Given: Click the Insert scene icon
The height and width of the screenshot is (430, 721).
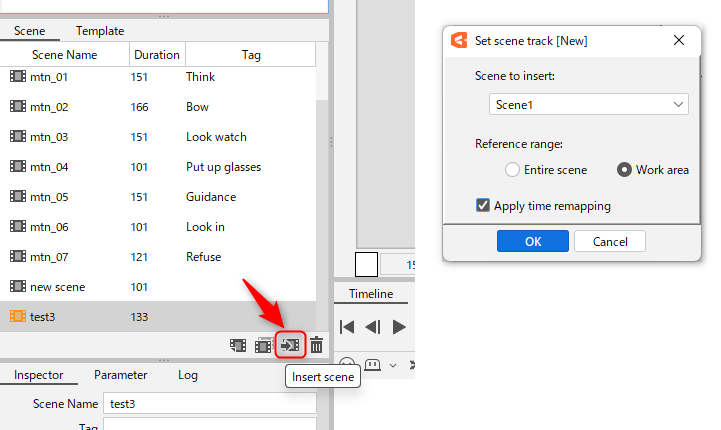Looking at the screenshot, I should coord(290,345).
